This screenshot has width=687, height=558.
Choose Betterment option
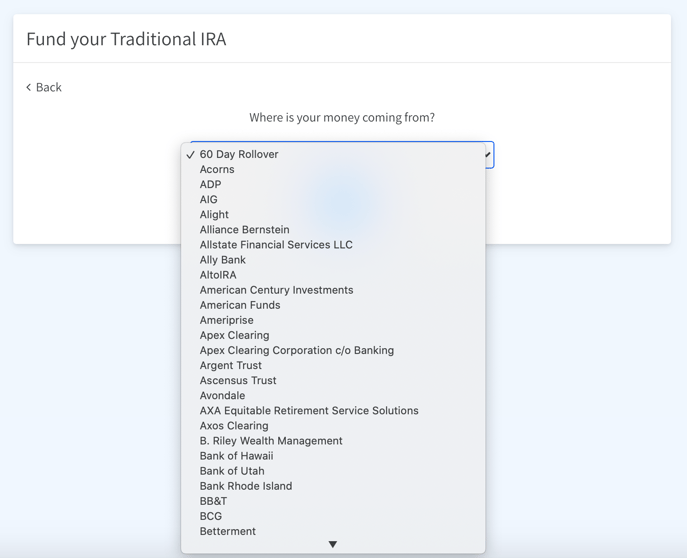click(x=333, y=531)
